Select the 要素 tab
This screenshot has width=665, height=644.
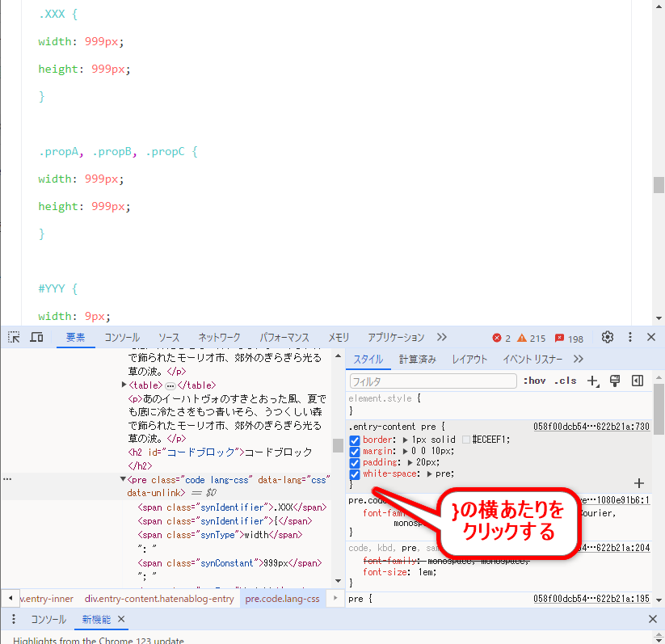(75, 337)
